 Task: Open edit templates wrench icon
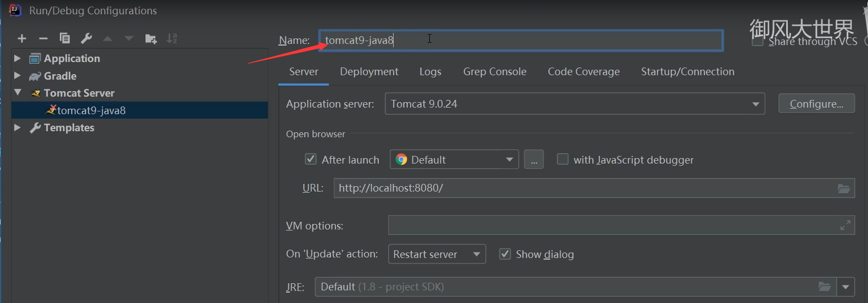pos(86,38)
